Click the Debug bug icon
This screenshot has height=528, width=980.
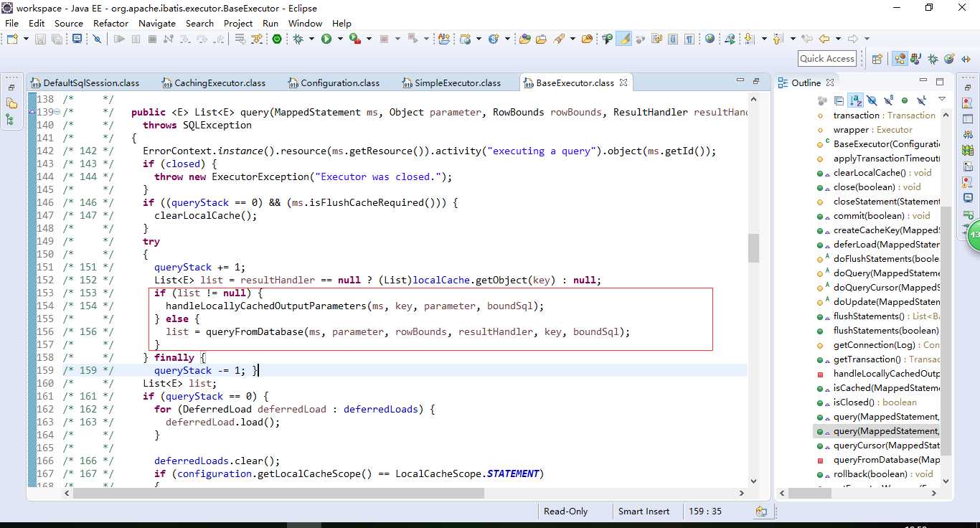(x=298, y=39)
